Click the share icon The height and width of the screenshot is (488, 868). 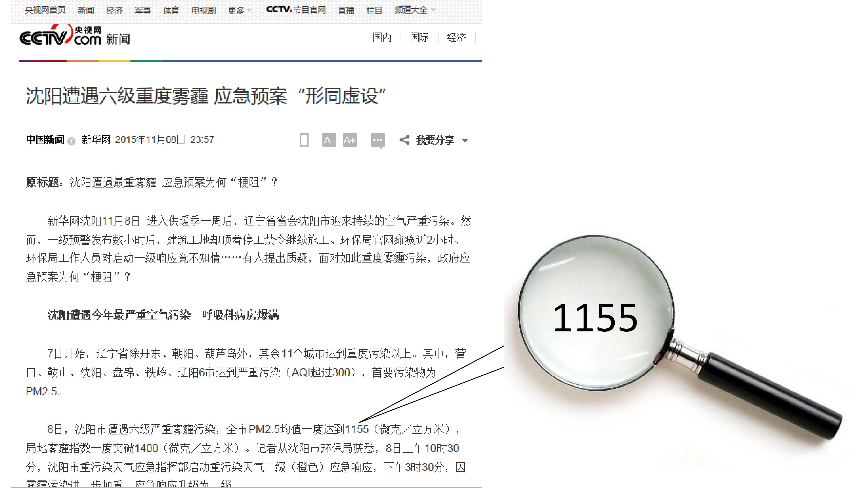pos(404,140)
